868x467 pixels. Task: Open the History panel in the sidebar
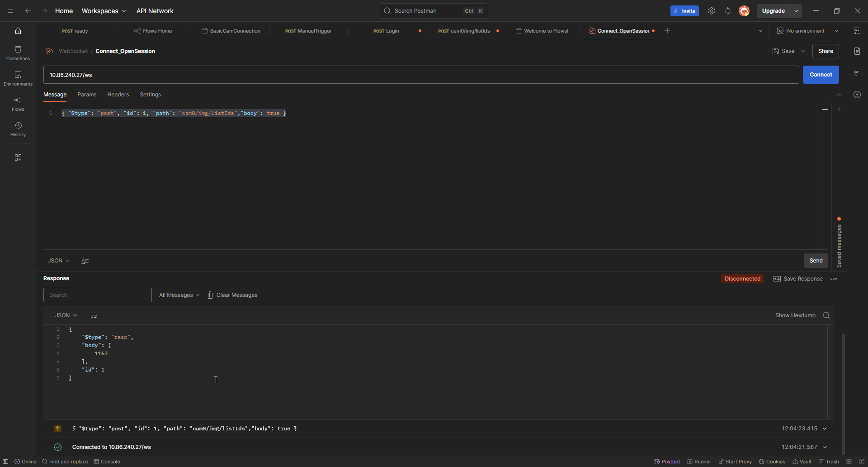pos(18,129)
